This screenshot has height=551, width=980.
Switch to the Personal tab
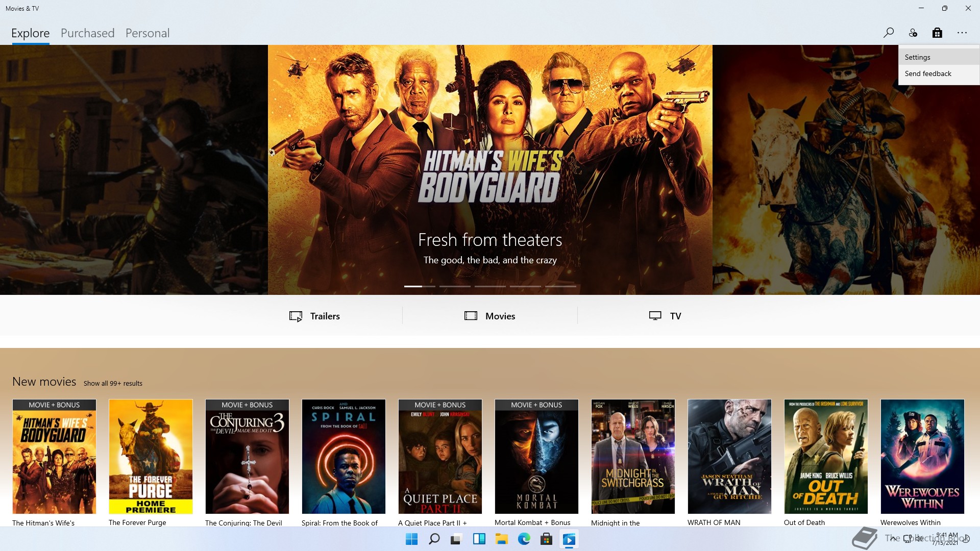click(148, 33)
